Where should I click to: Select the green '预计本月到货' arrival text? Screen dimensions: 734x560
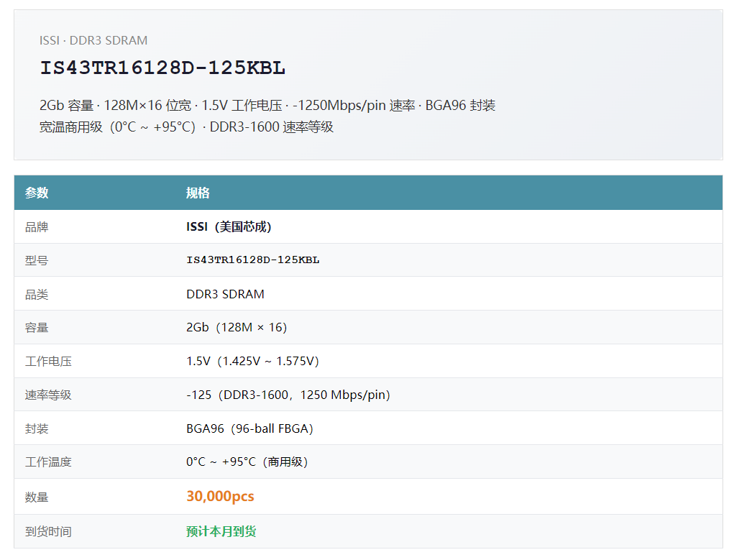221,531
